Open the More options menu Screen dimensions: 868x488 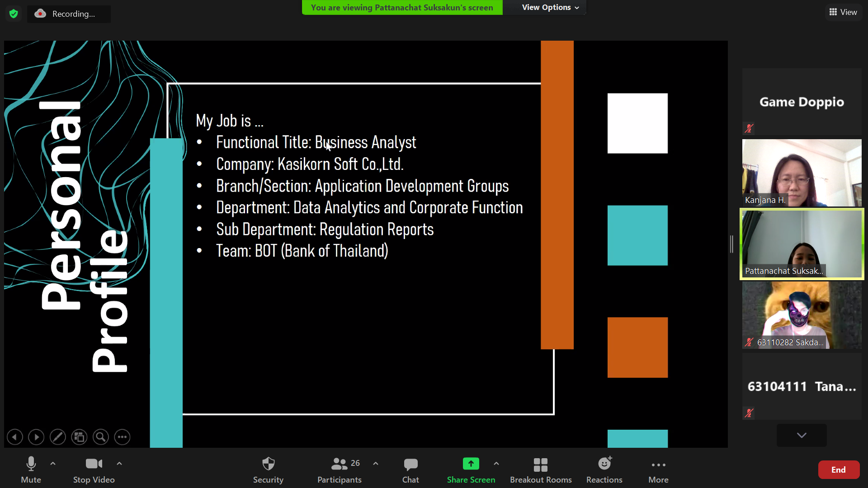point(658,470)
